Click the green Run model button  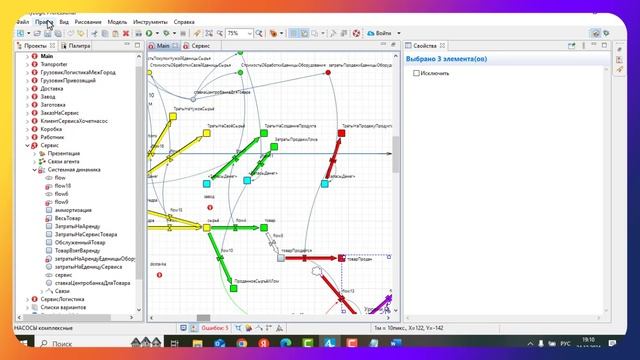click(x=149, y=33)
